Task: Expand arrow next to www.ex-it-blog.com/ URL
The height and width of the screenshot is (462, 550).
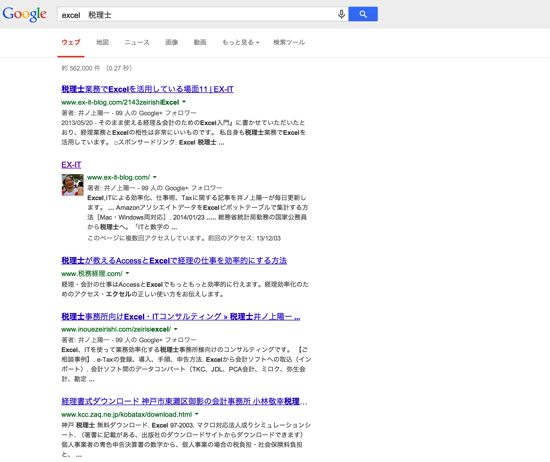Action: coord(155,177)
